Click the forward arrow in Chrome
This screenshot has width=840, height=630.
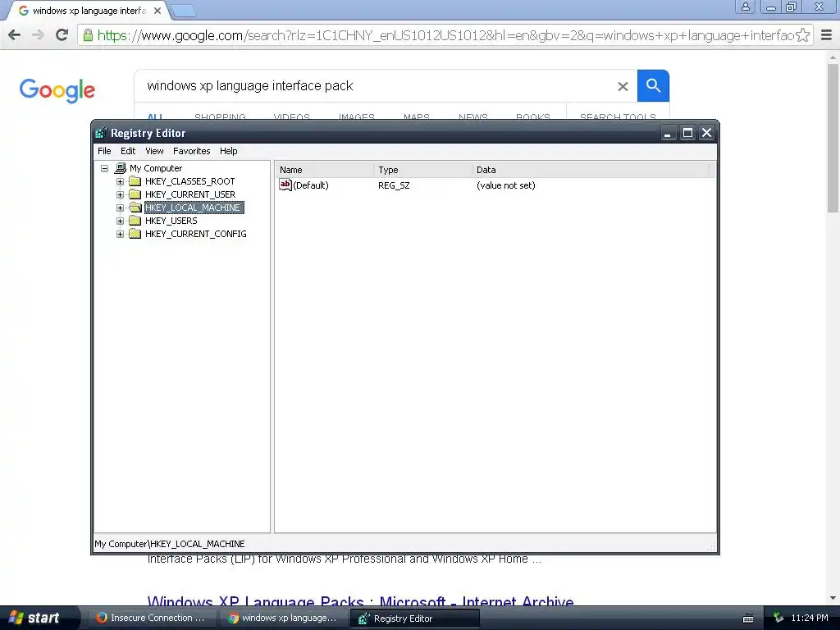38,35
